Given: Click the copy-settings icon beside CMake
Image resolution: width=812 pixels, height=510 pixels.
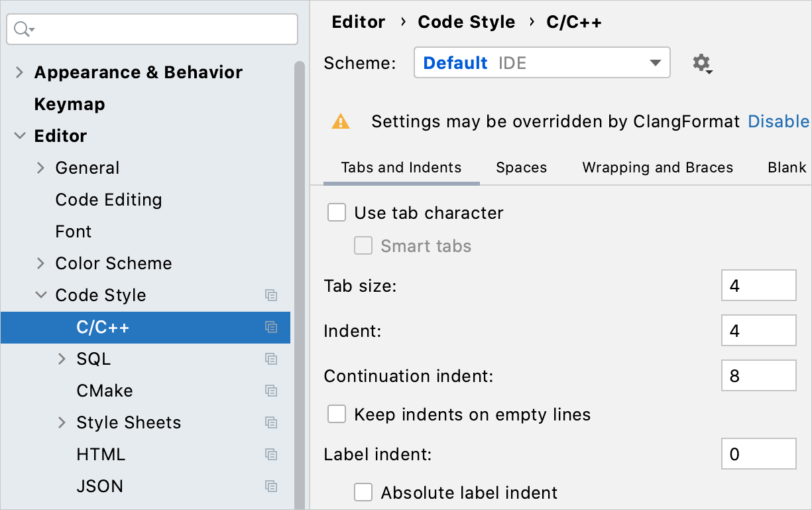Looking at the screenshot, I should coord(271,391).
